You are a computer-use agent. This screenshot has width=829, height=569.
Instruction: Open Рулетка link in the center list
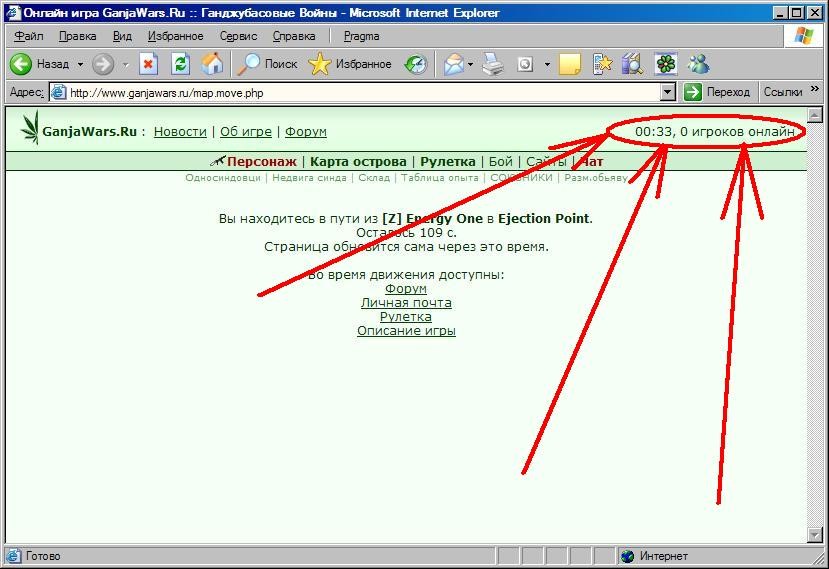coord(406,317)
